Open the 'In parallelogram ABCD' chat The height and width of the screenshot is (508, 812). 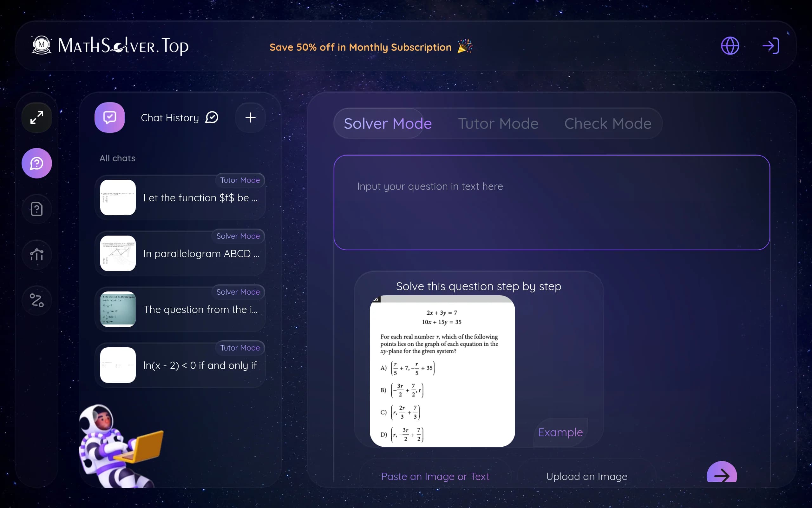[180, 253]
